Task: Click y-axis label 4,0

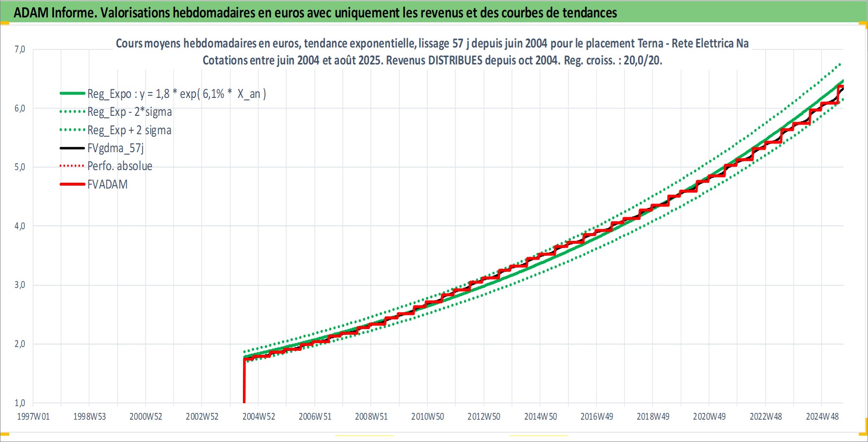Action: [20, 226]
